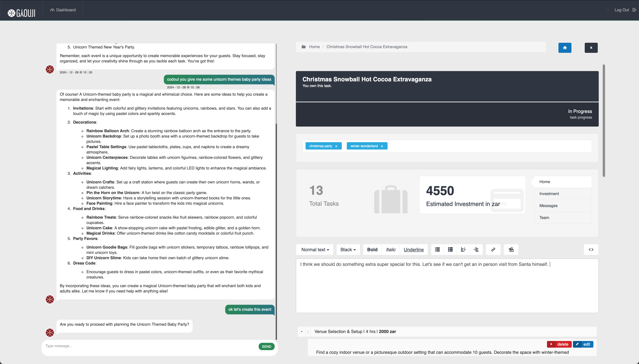This screenshot has height=364, width=639.
Task: Collapse the Venue Selection & Setup task
Action: pyautogui.click(x=301, y=331)
